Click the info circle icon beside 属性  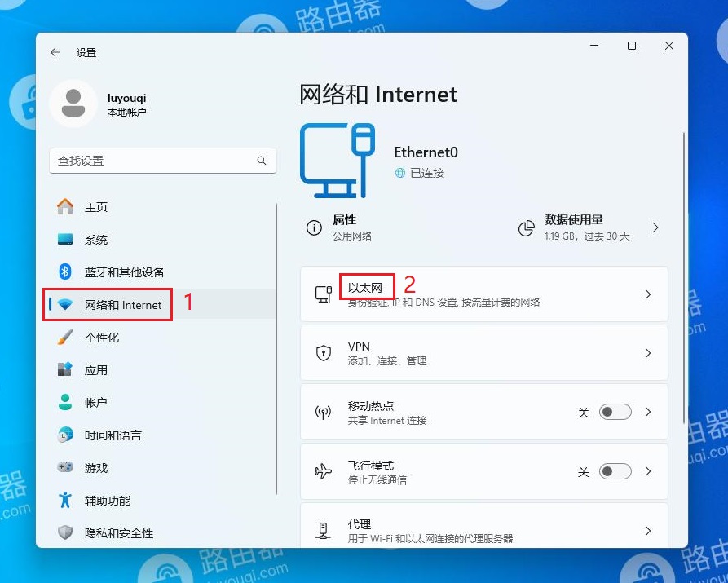point(314,227)
